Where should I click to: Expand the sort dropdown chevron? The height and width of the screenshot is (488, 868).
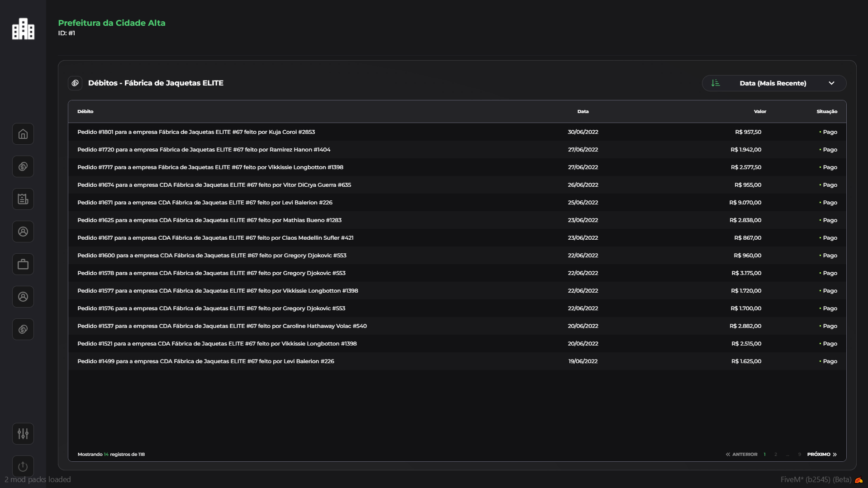[831, 83]
